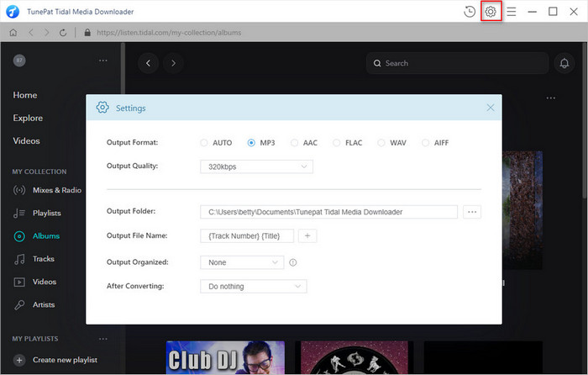Open Albums in My Collection
This screenshot has width=588, height=375.
[37, 236]
